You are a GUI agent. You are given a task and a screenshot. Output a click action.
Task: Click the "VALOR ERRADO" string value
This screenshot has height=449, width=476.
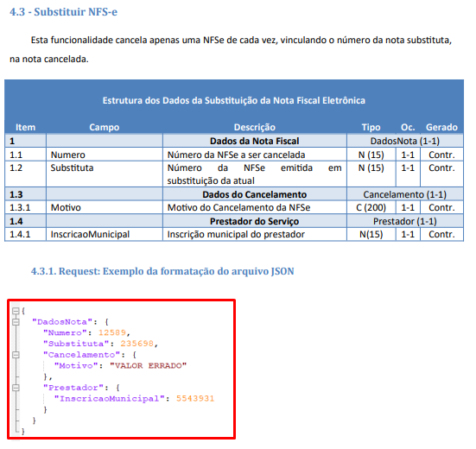[148, 365]
